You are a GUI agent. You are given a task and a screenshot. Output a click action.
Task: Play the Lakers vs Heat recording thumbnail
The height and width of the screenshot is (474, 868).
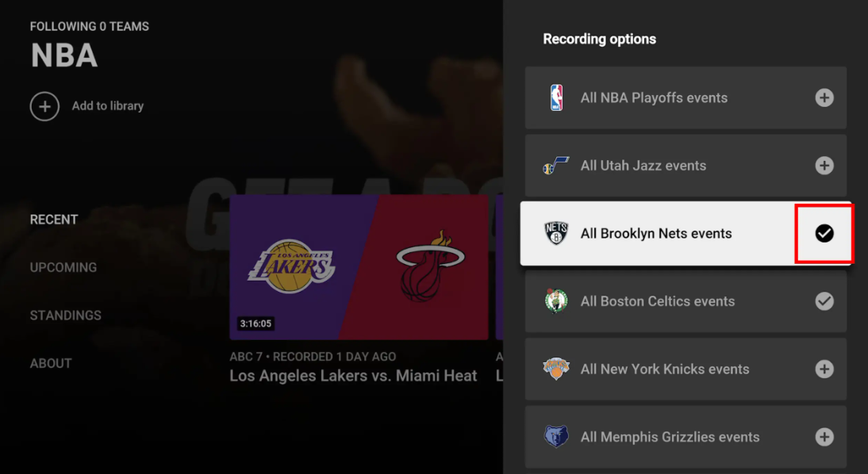[x=359, y=267]
